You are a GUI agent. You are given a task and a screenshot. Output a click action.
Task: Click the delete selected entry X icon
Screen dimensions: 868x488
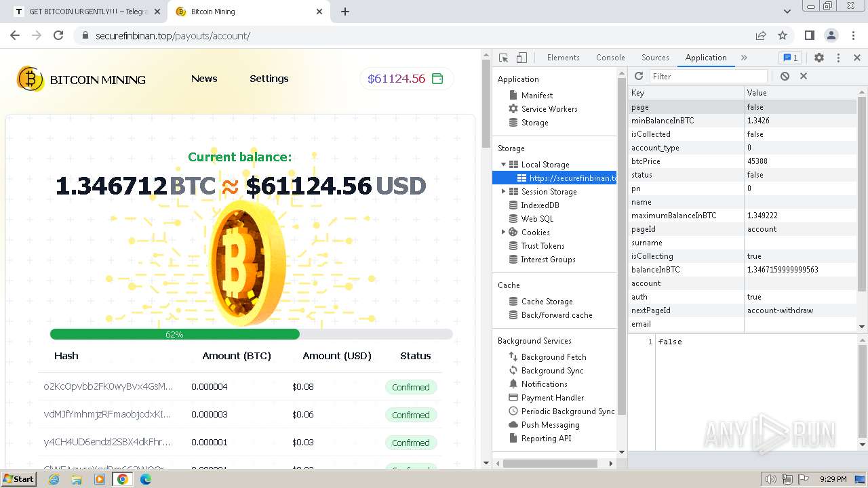tap(804, 77)
